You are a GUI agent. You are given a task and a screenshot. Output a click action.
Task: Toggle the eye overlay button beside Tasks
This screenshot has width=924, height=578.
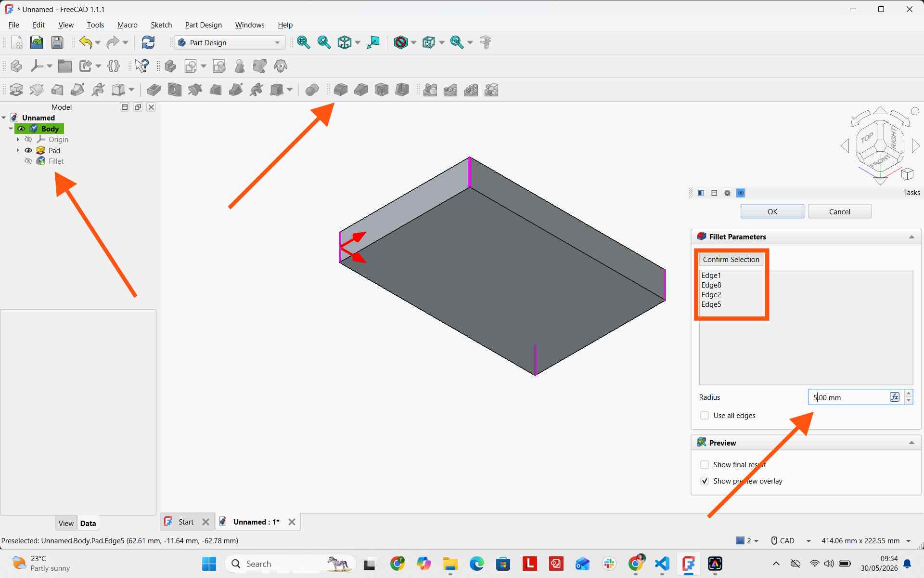[x=741, y=193]
